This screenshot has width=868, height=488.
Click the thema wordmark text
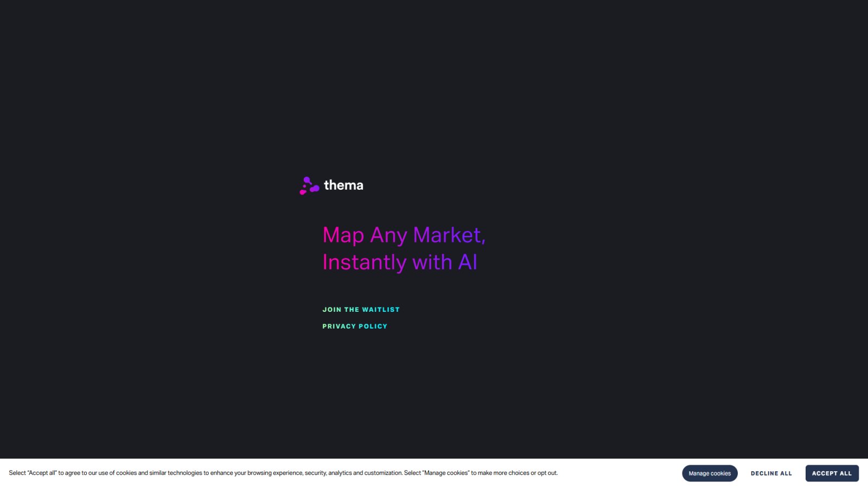343,185
